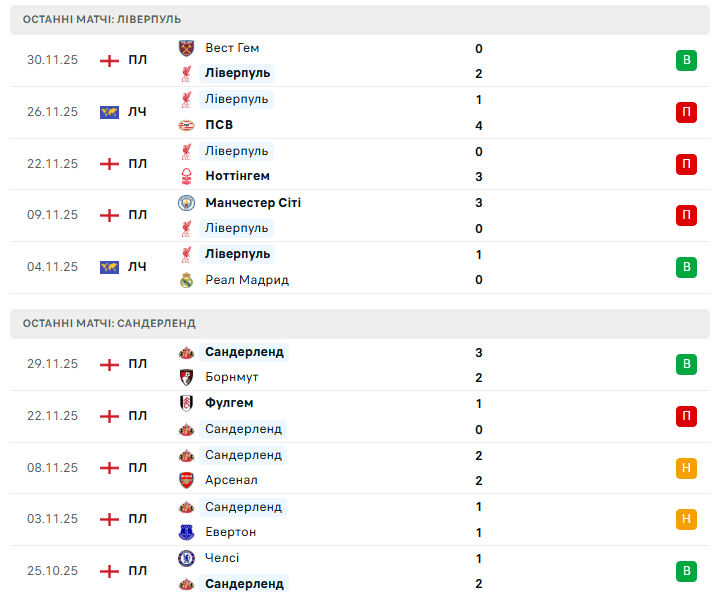
Task: Click the PSV club crest icon
Action: [x=186, y=125]
